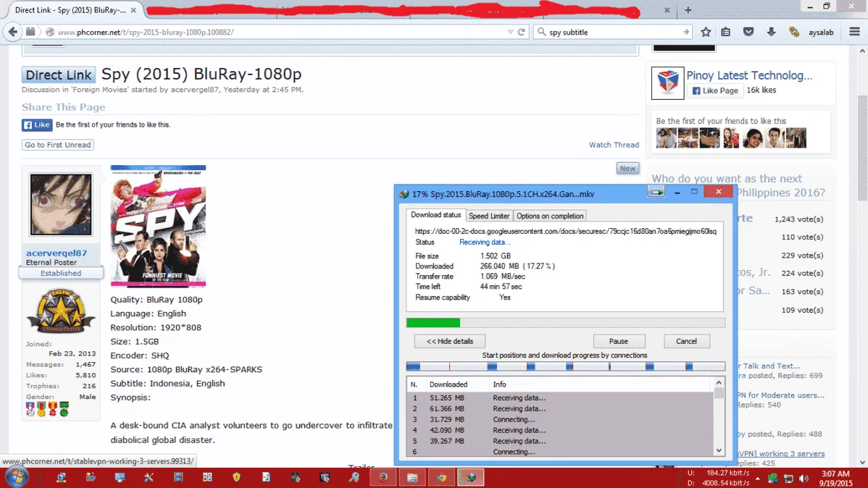
Task: Click the search box containing spy subtitle
Action: coord(614,32)
